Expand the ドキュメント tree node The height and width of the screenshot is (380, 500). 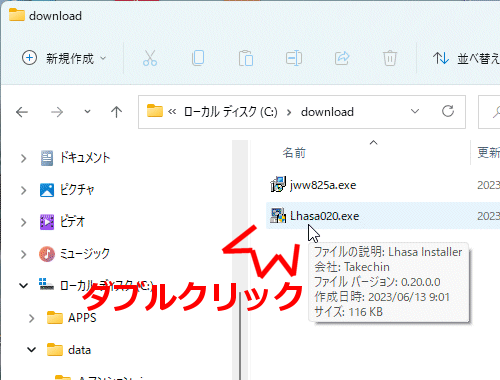[x=23, y=158]
